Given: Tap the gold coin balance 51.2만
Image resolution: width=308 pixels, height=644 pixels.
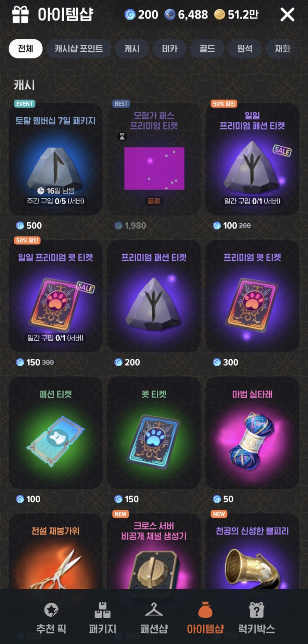Looking at the screenshot, I should (x=236, y=14).
